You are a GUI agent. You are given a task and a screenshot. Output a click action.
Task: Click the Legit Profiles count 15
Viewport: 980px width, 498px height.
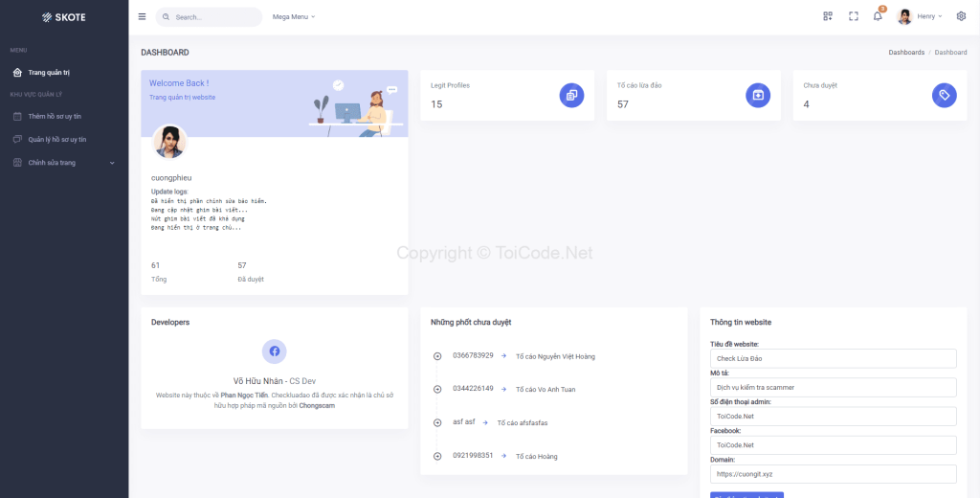point(436,104)
